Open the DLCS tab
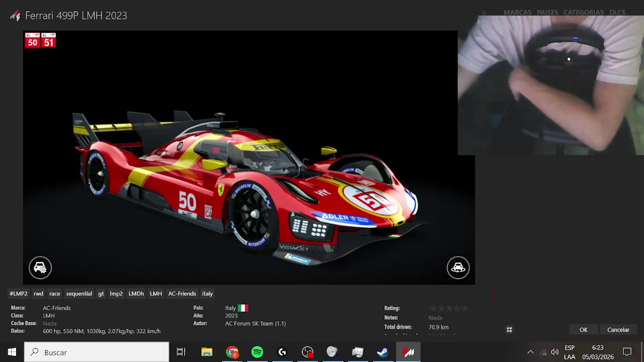Screen dimensions: 644x362 pyautogui.click(x=617, y=13)
